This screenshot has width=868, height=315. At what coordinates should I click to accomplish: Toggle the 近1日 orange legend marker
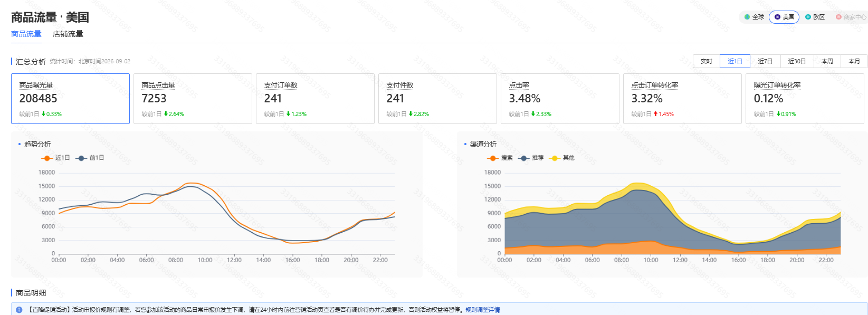click(47, 158)
